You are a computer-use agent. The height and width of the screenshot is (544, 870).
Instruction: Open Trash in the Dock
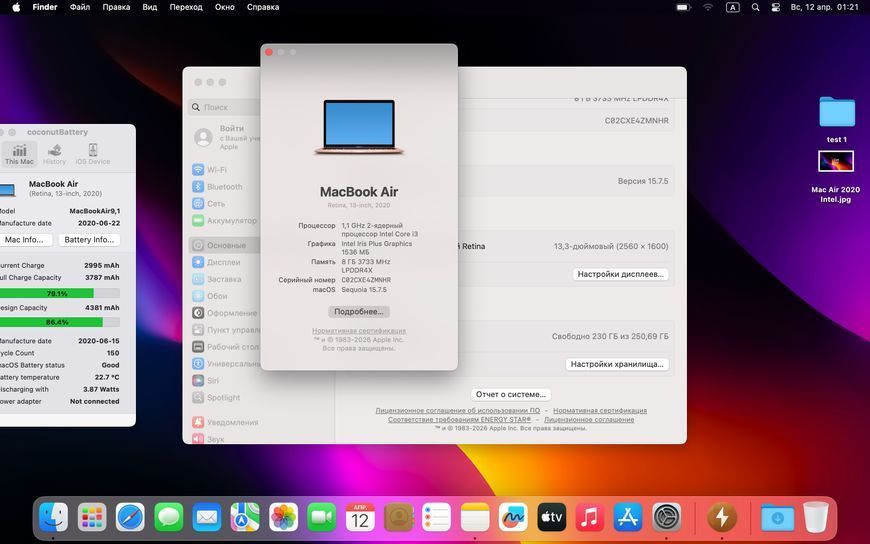816,517
